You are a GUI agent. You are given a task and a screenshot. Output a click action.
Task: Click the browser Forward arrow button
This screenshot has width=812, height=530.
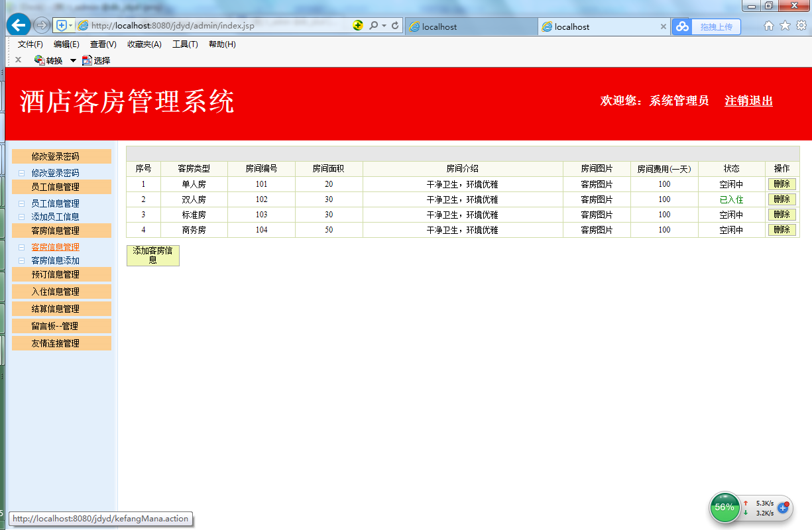point(41,26)
